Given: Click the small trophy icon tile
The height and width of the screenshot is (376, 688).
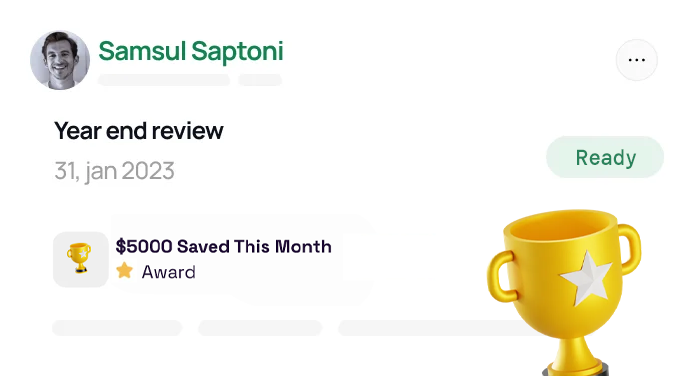Looking at the screenshot, I should [81, 259].
